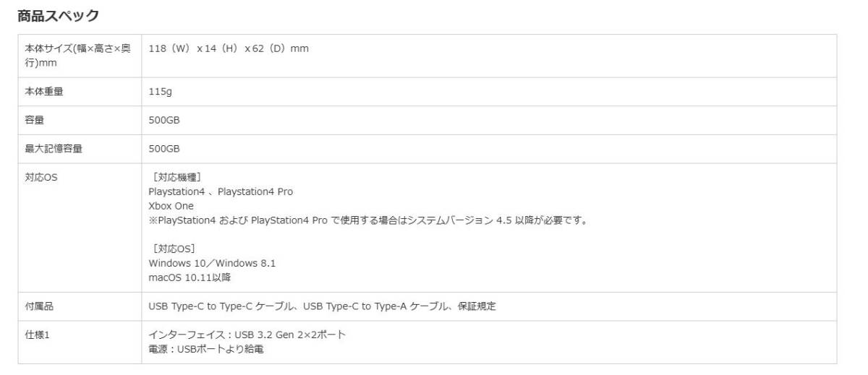Click the 500GB value beside 最大記憶容量
This screenshot has width=868, height=375.
click(x=164, y=149)
